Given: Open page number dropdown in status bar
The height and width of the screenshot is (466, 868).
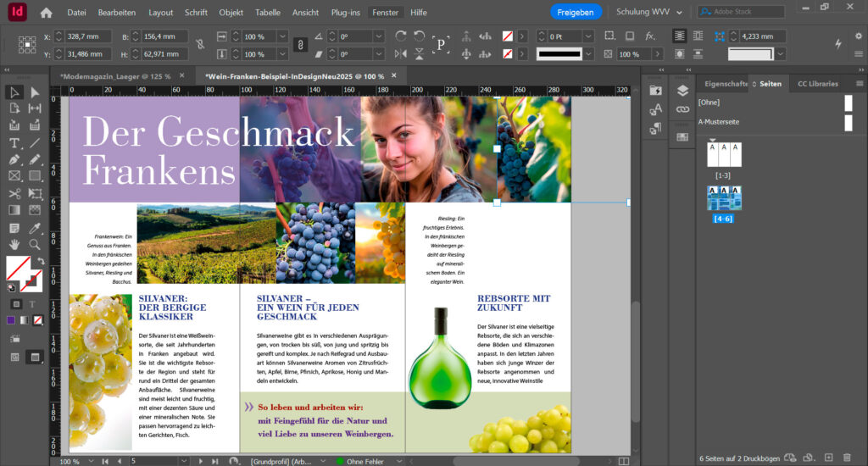Looking at the screenshot, I should pyautogui.click(x=184, y=461).
